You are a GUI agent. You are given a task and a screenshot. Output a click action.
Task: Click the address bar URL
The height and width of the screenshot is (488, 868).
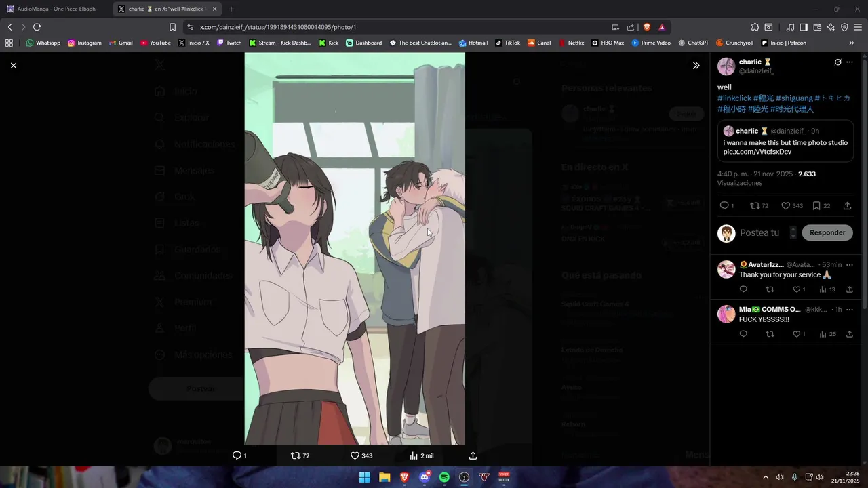click(x=278, y=27)
